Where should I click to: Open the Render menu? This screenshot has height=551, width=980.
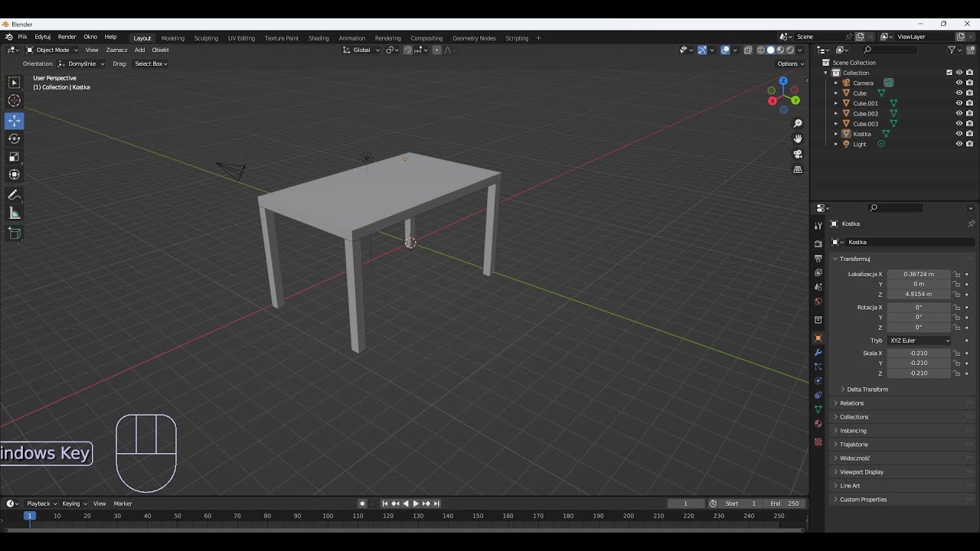coord(67,37)
